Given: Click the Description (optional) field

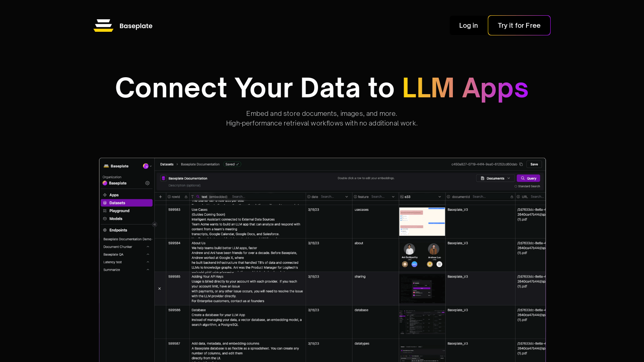Looking at the screenshot, I should [x=184, y=185].
